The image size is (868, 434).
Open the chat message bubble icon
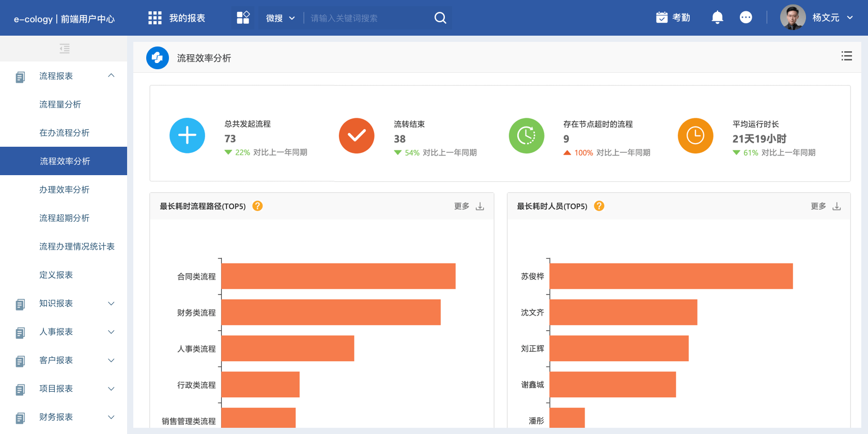click(x=746, y=18)
